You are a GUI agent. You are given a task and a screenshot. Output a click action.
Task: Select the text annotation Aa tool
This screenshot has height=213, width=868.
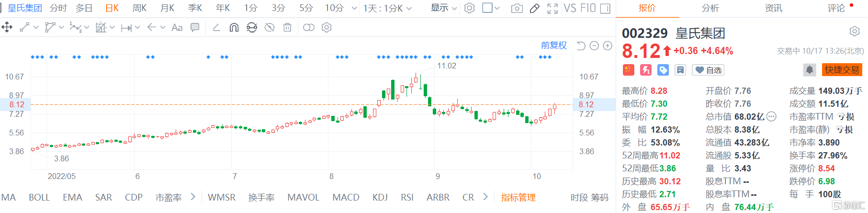pyautogui.click(x=177, y=28)
